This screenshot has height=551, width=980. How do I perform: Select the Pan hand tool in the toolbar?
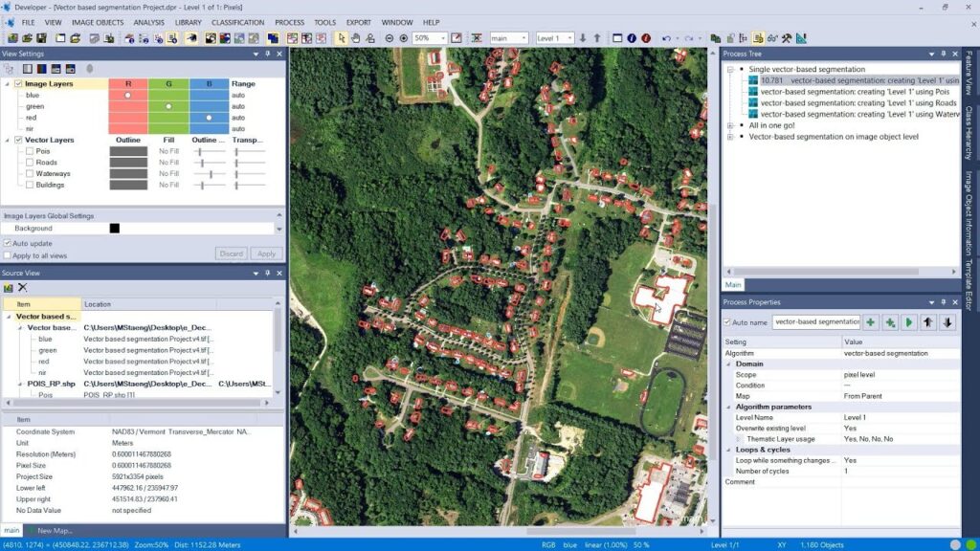point(354,36)
